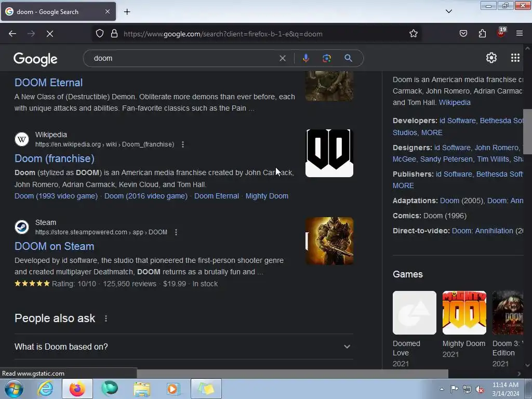Image resolution: width=532 pixels, height=399 pixels.
Task: Search by image with Lens
Action: [x=326, y=58]
